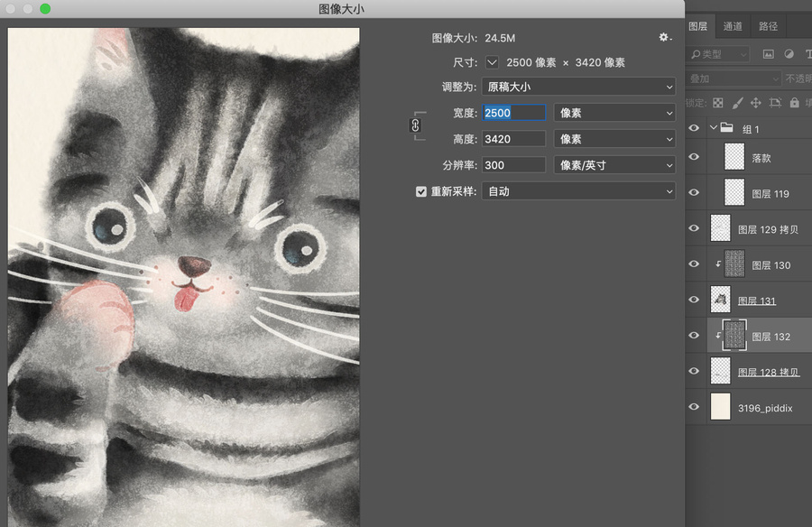Lock all padlock icon
The height and width of the screenshot is (527, 812).
(794, 103)
